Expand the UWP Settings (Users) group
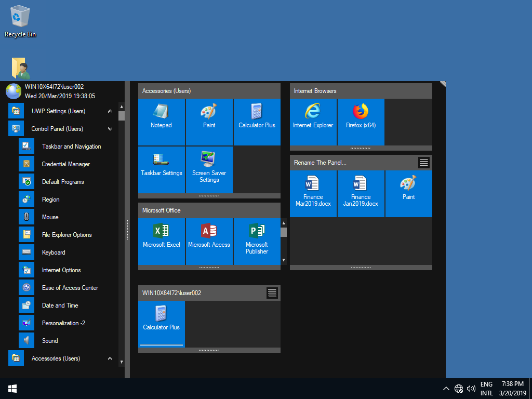Viewport: 532px width, 399px height. (110, 111)
